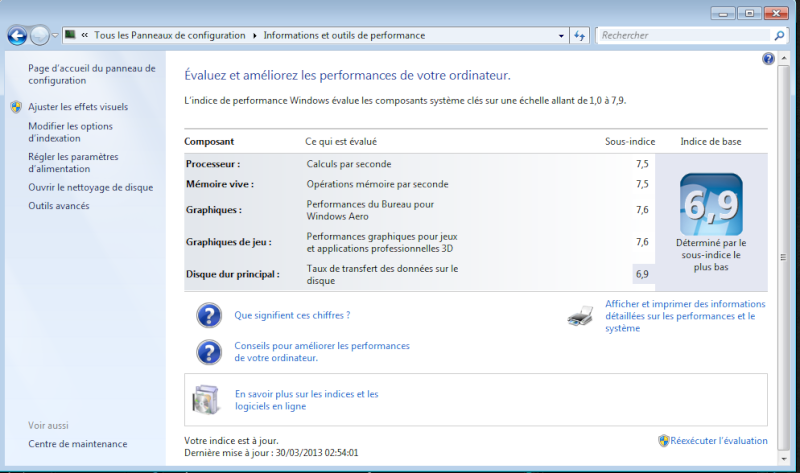Image resolution: width=800 pixels, height=473 pixels.
Task: Click question icon beside 'Conseils pour améliorer'
Action: click(209, 352)
